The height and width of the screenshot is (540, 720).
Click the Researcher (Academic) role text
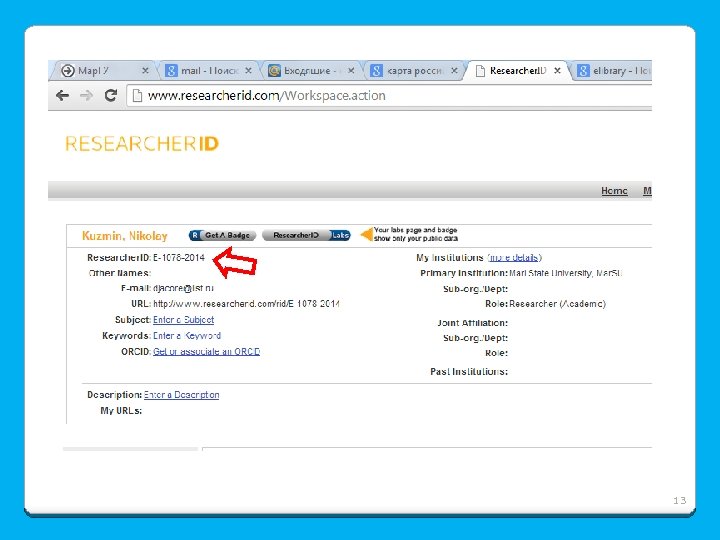coord(557,304)
